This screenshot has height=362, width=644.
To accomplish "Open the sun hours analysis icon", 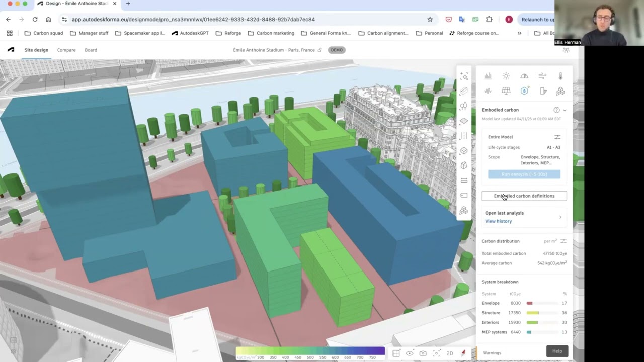I will [x=506, y=76].
